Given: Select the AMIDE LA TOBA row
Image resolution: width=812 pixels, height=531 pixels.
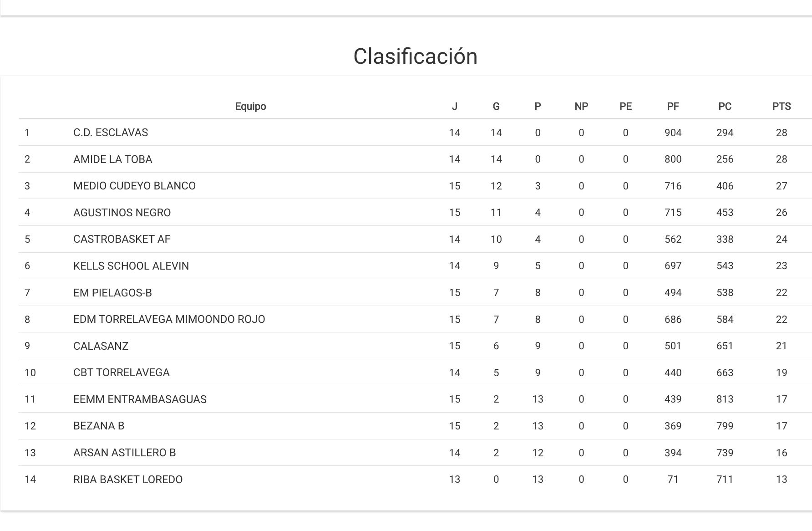Looking at the screenshot, I should tap(113, 159).
